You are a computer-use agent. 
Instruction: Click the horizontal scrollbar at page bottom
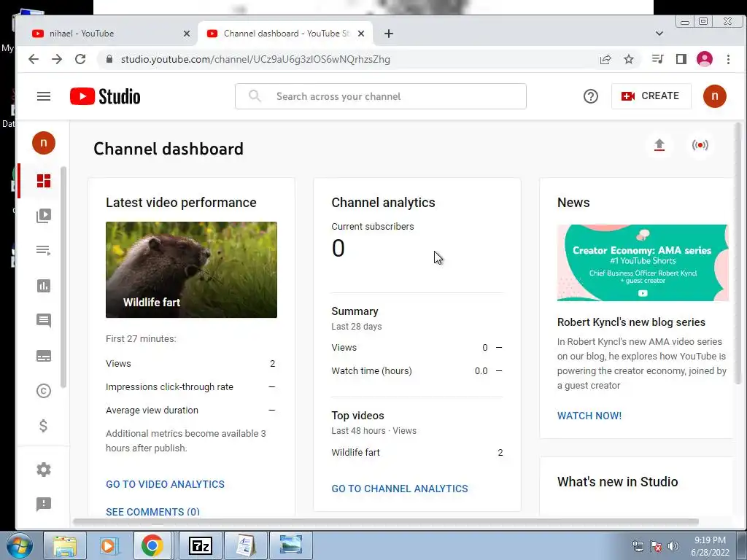(386, 522)
